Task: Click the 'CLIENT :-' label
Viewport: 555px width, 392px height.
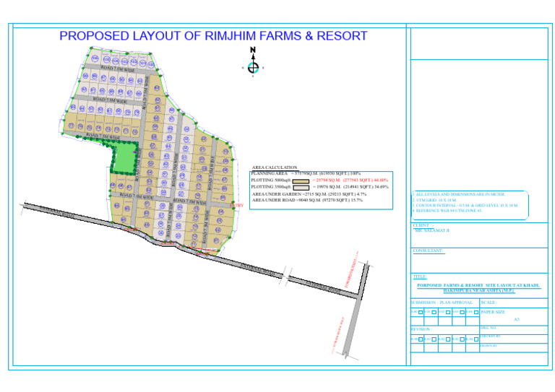Action: [x=423, y=225]
